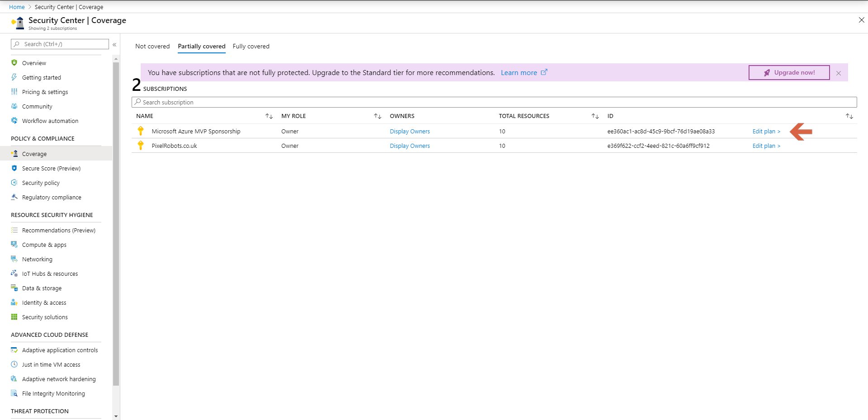Click key icon for Microsoft Azure MVP Sponsorship
Viewport: 868px width, 420px height.
141,131
